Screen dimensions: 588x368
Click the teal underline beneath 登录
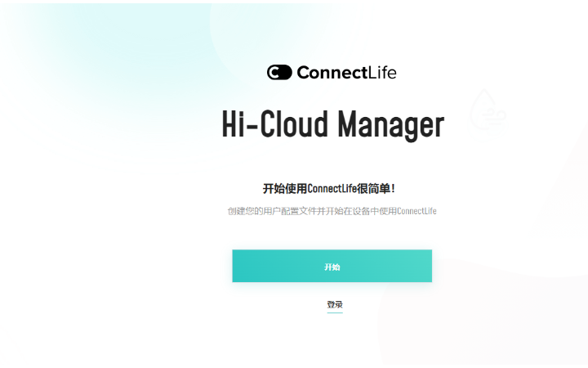point(335,312)
